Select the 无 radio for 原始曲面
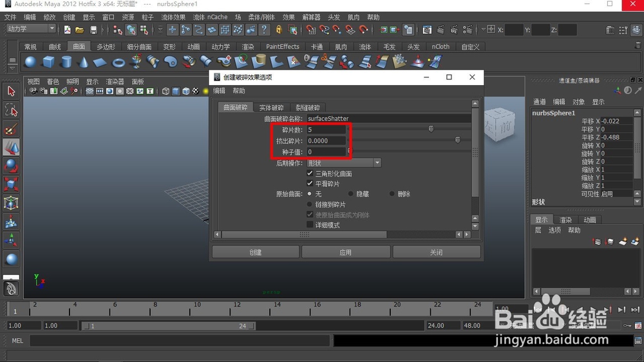The image size is (644, 362). (x=310, y=193)
